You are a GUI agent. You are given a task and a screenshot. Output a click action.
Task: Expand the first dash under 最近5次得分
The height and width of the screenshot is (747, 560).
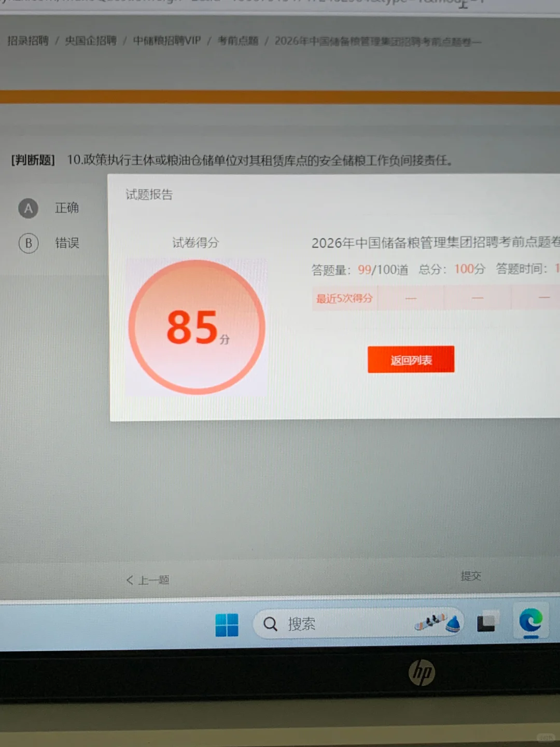pos(411,298)
